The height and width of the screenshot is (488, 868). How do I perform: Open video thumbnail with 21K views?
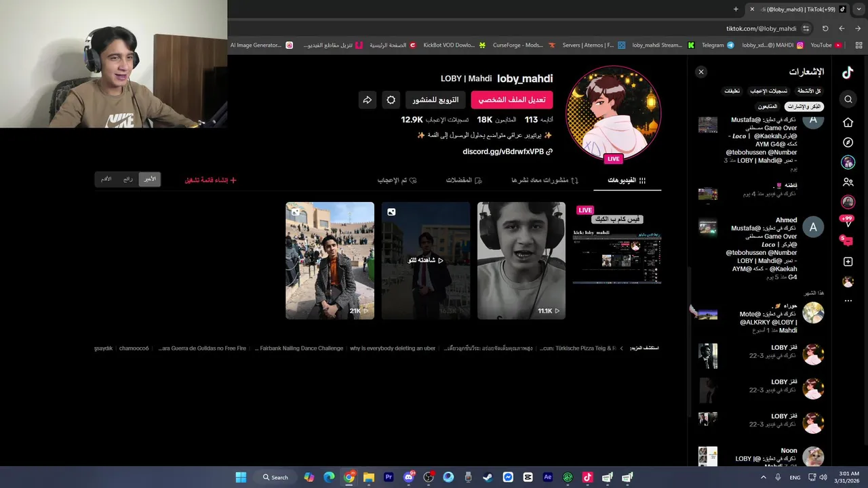[330, 260]
